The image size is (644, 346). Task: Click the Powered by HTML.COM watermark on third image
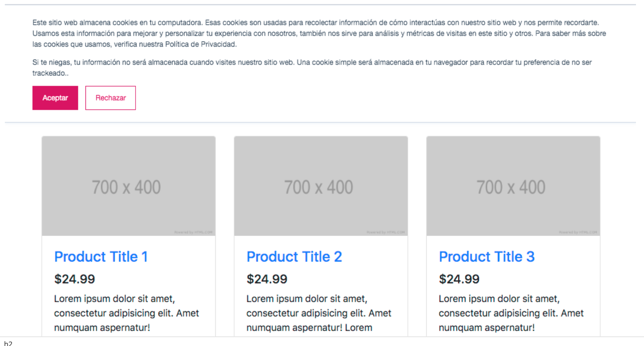(x=578, y=232)
